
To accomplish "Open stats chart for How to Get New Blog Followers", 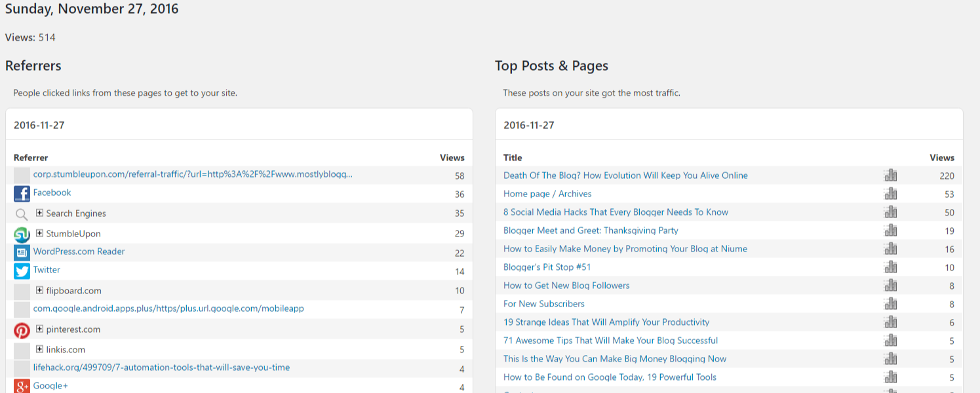I will tap(890, 285).
